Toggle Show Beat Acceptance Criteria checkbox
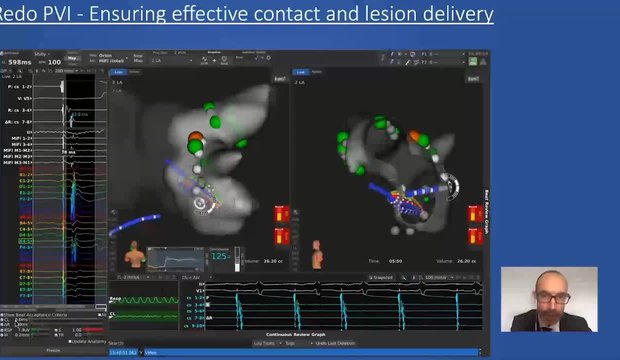The image size is (620, 360). (x=2, y=315)
